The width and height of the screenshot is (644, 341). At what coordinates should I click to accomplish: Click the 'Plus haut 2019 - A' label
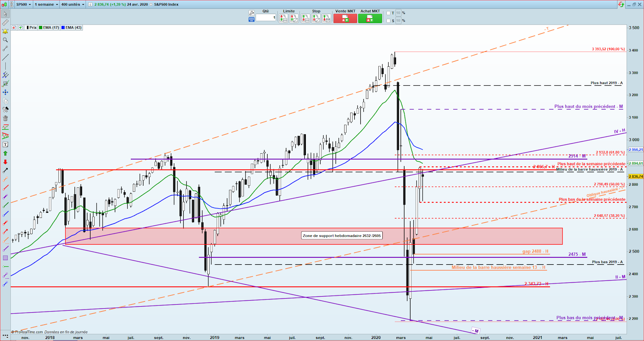[x=607, y=83]
